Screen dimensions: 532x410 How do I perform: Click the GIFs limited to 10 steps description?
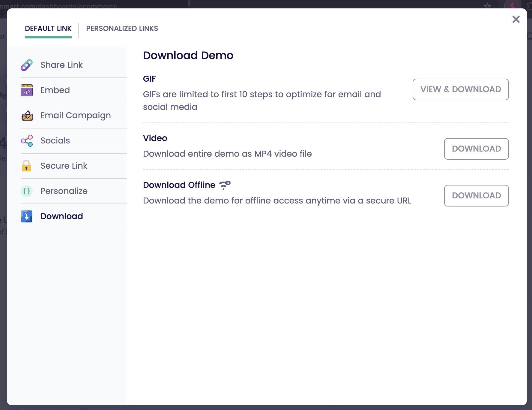point(262,101)
